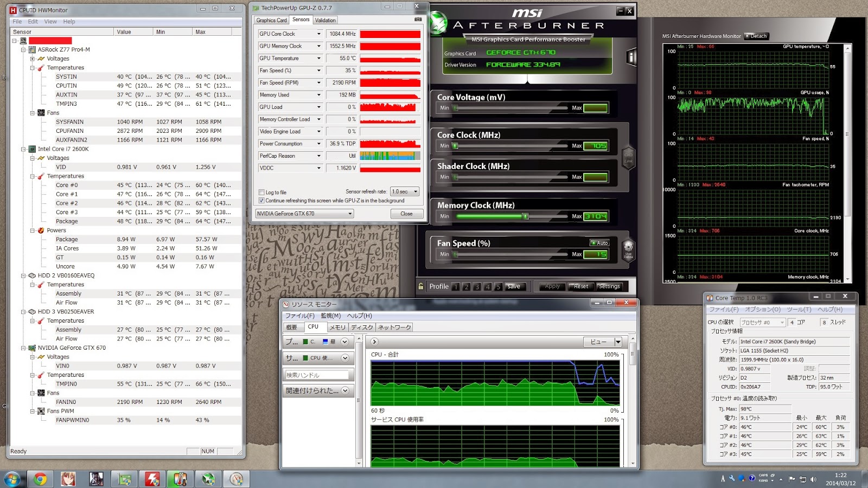Toggle the green process CPU legend box
Image resolution: width=868 pixels, height=488 pixels.
(305, 342)
